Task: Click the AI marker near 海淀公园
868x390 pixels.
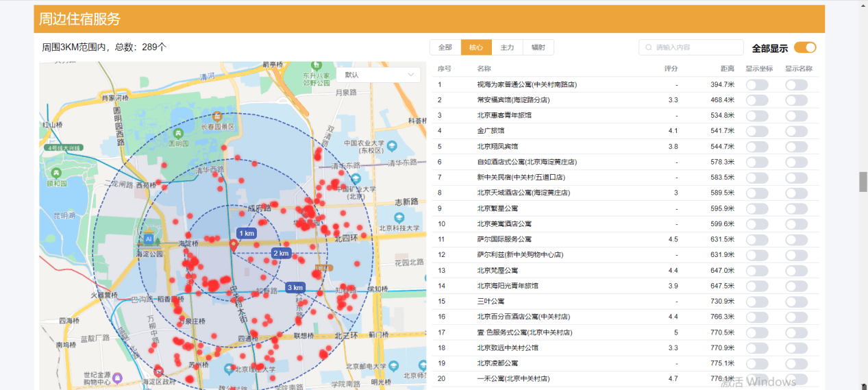Action: click(x=148, y=239)
